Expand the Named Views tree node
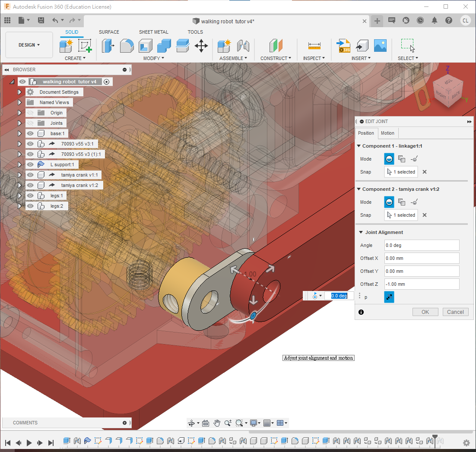476x452 pixels. click(19, 102)
